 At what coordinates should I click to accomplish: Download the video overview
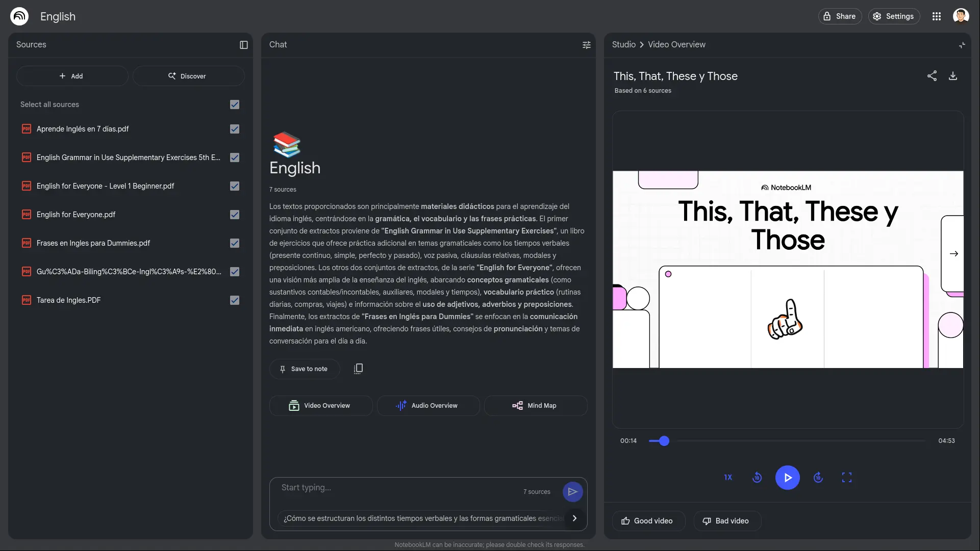953,76
